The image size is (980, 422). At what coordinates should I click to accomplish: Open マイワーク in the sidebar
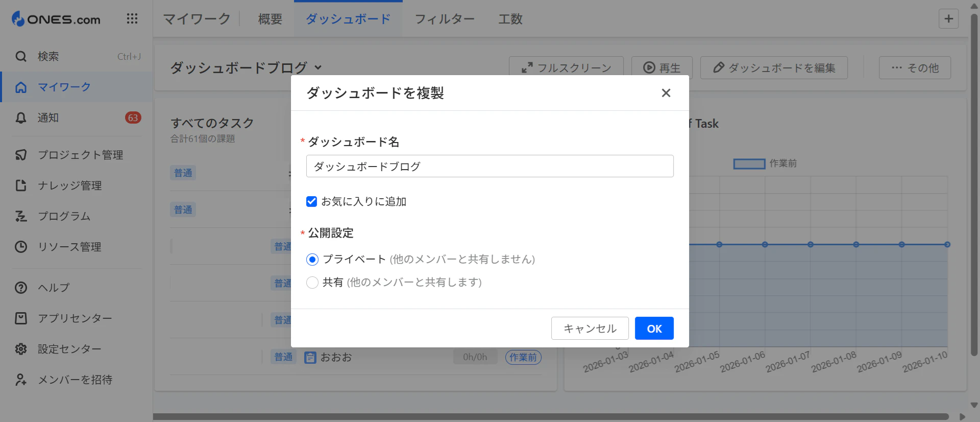77,87
